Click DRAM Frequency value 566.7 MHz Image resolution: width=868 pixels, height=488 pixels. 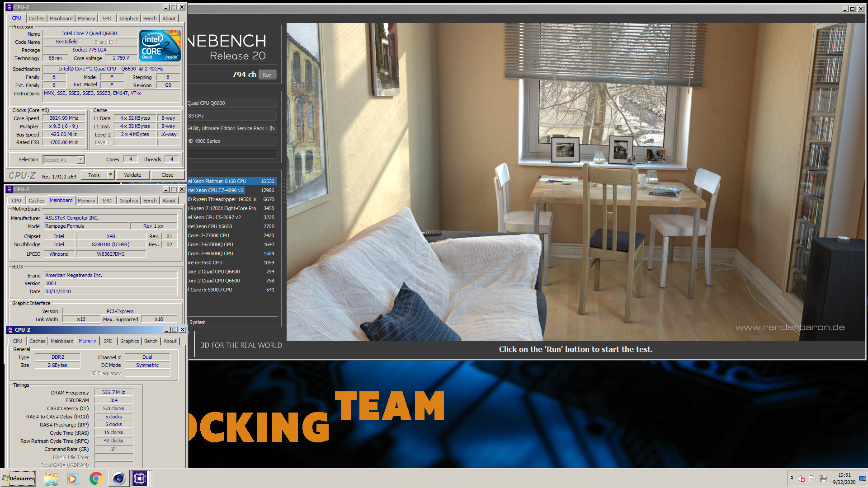[x=113, y=393]
